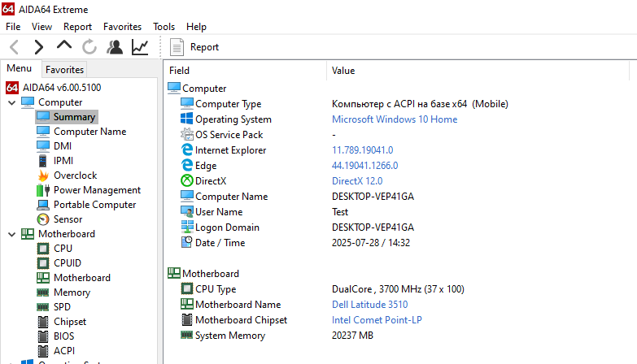Image resolution: width=637 pixels, height=364 pixels.
Task: Follow the Microsoft Windows 10 Home link
Action: (x=395, y=119)
